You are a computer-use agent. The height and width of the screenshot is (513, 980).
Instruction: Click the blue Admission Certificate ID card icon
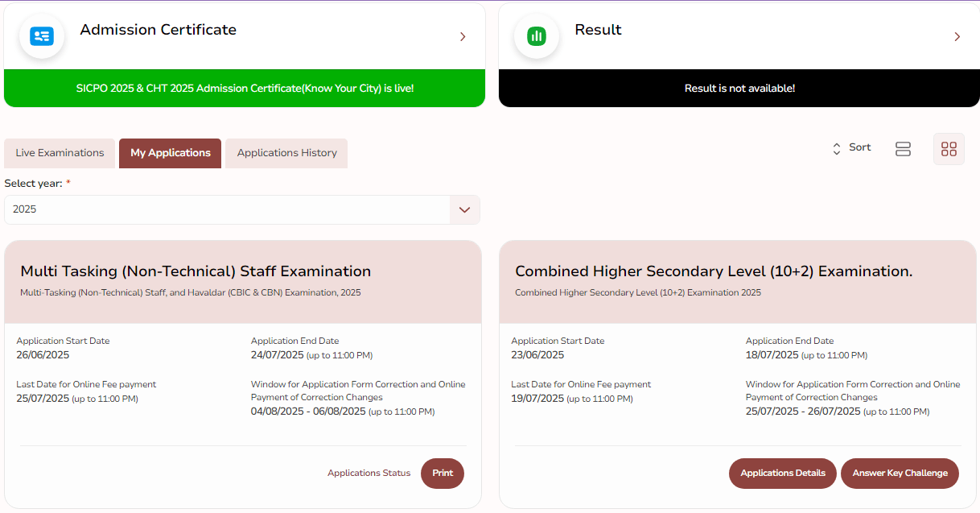point(41,36)
